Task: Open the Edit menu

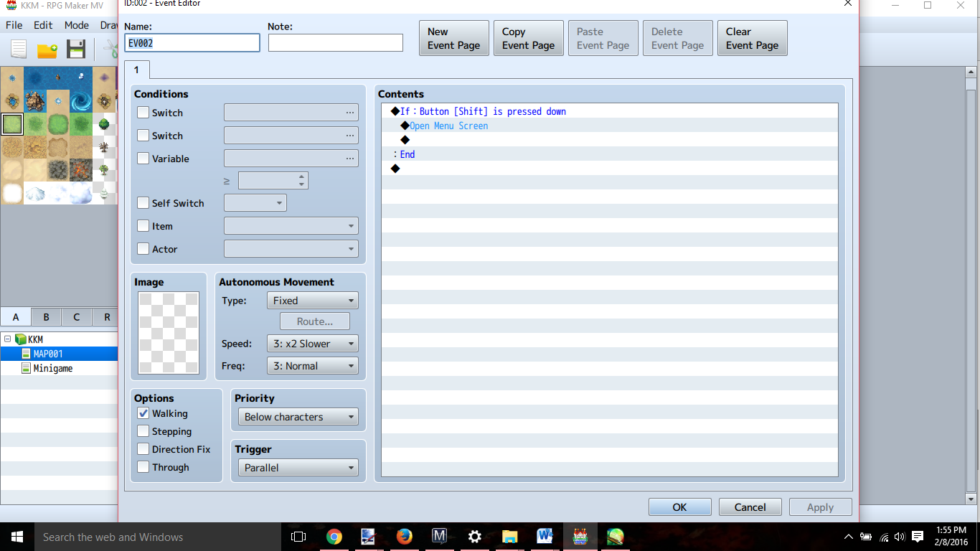Action: [x=43, y=25]
